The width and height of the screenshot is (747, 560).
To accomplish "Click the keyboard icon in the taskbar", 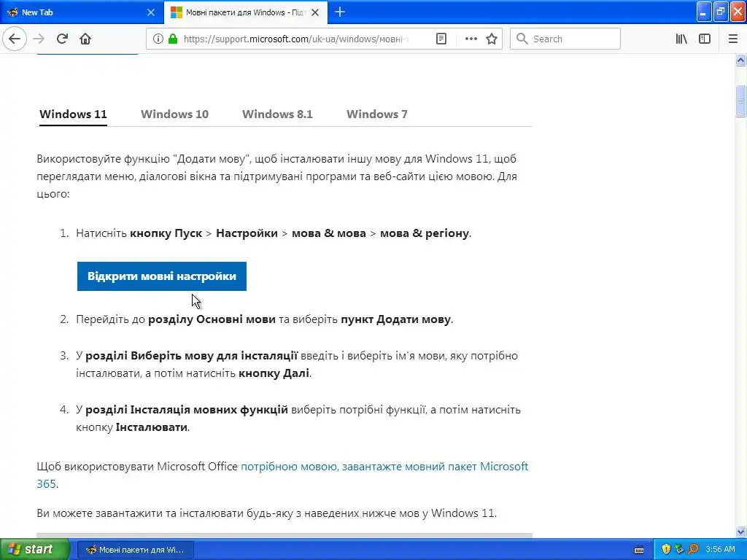I will pyautogui.click(x=639, y=550).
